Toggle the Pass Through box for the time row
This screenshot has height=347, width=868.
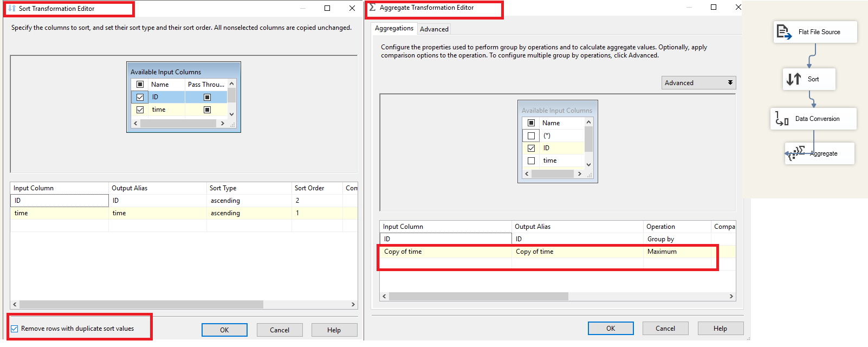pyautogui.click(x=207, y=110)
